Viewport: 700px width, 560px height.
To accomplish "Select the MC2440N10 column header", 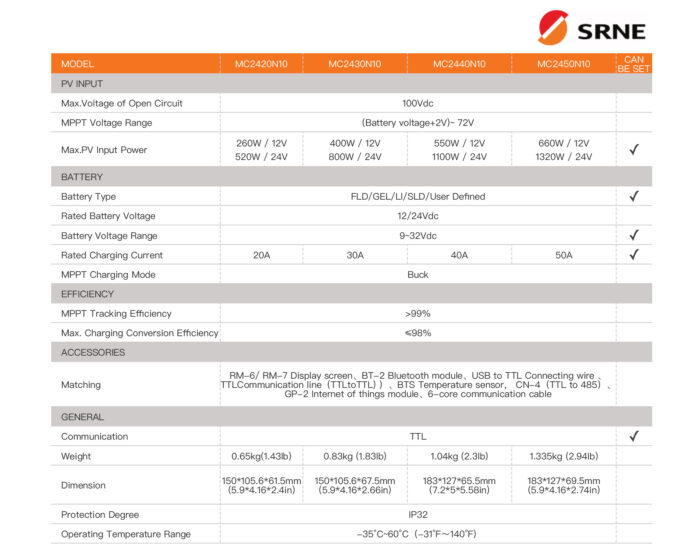I will click(459, 64).
